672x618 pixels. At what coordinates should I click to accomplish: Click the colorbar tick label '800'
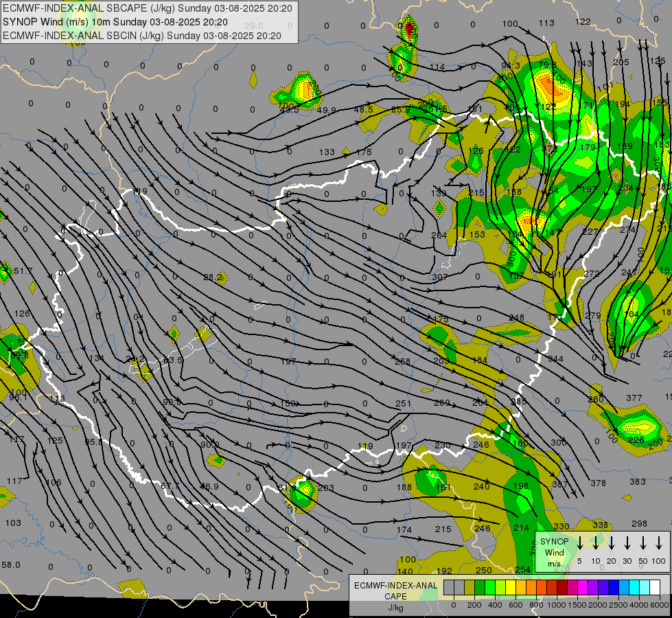536,605
